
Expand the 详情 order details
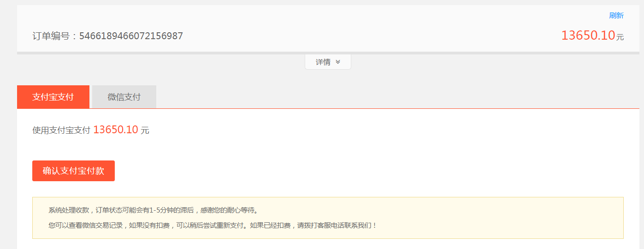(328, 62)
